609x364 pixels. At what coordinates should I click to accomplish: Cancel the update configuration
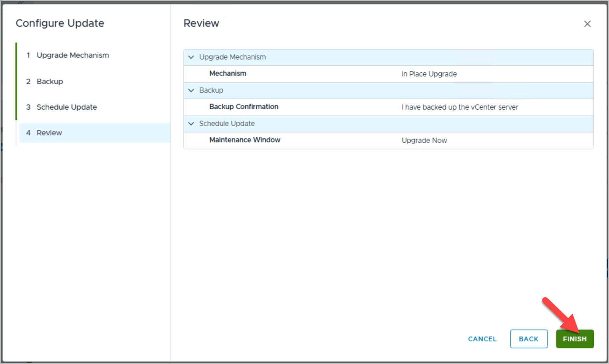(x=482, y=339)
